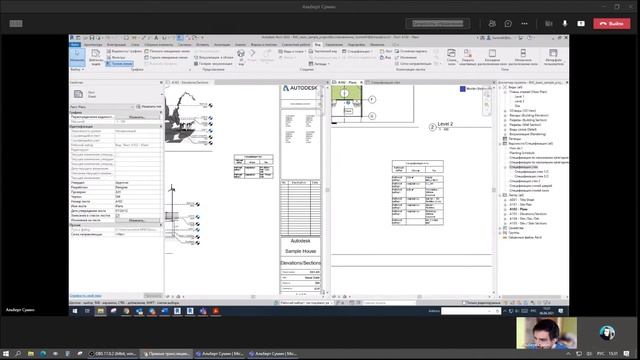Switch to the Annotate ribbon tab

[x=222, y=44]
